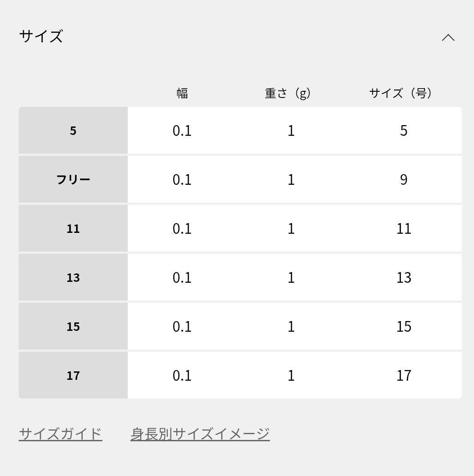Click the weight value in size 11 row
474x476 pixels.
click(x=291, y=228)
